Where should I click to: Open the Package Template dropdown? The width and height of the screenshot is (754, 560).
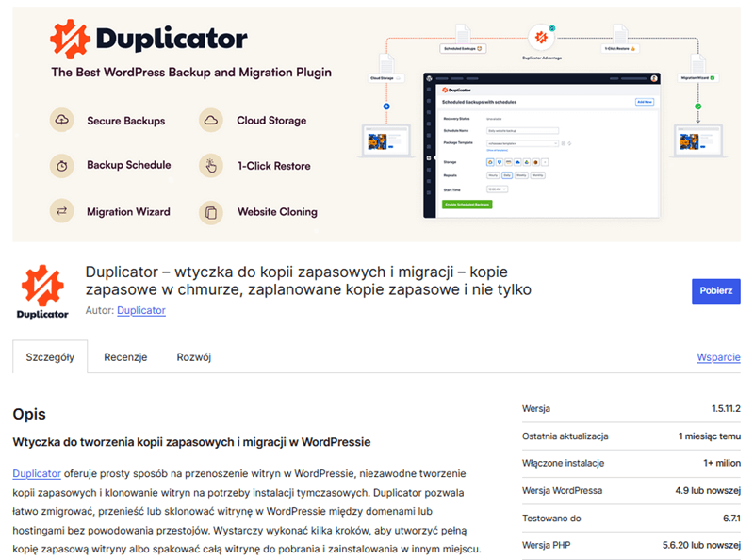pos(522,142)
